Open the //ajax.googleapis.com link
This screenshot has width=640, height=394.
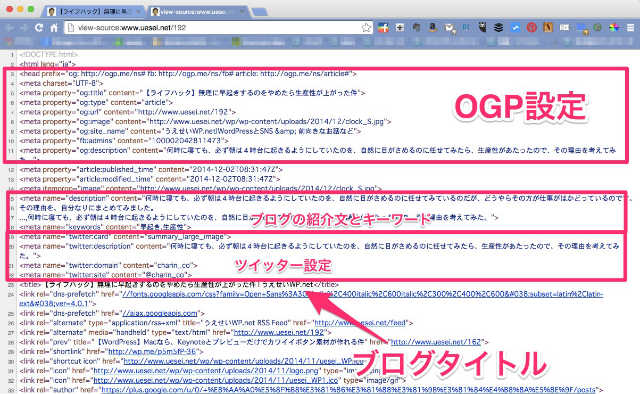point(160,313)
